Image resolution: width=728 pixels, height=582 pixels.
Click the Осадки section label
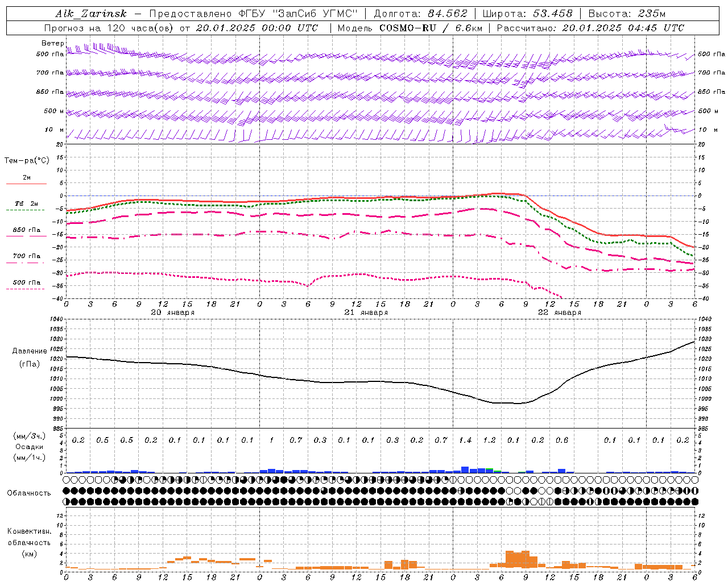coord(30,447)
